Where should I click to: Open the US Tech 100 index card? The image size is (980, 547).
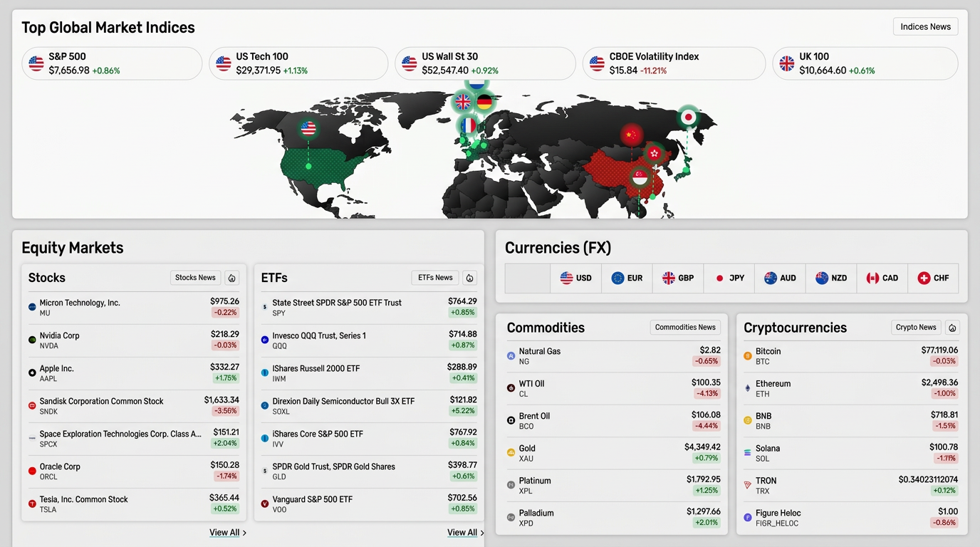coord(298,63)
